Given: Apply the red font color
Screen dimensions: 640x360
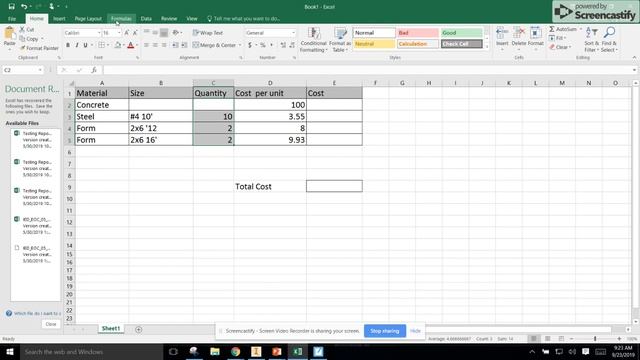Looking at the screenshot, I should pyautogui.click(x=131, y=45).
